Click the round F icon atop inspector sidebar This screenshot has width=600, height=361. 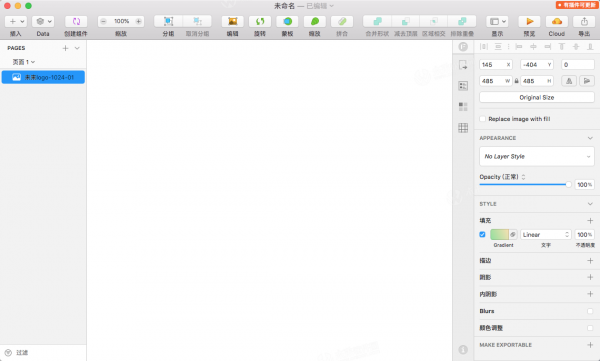point(463,47)
